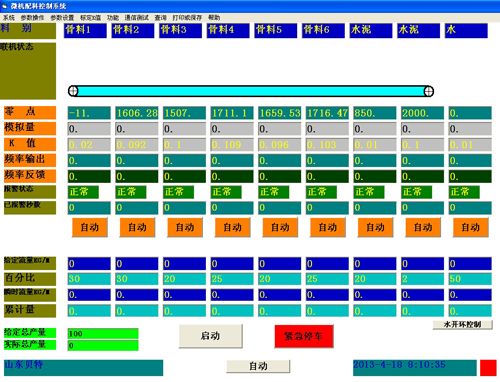Select the first 水泥 material label
500x382 pixels.
[371, 30]
